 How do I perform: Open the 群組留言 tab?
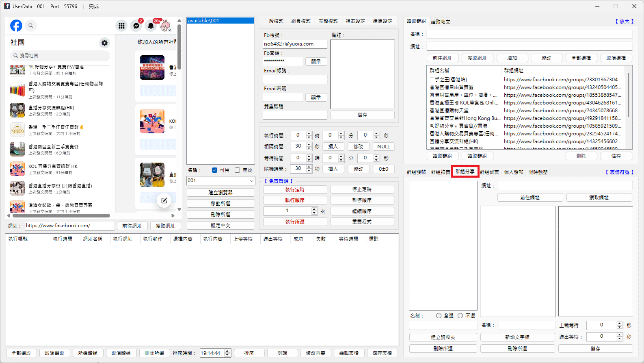(489, 172)
